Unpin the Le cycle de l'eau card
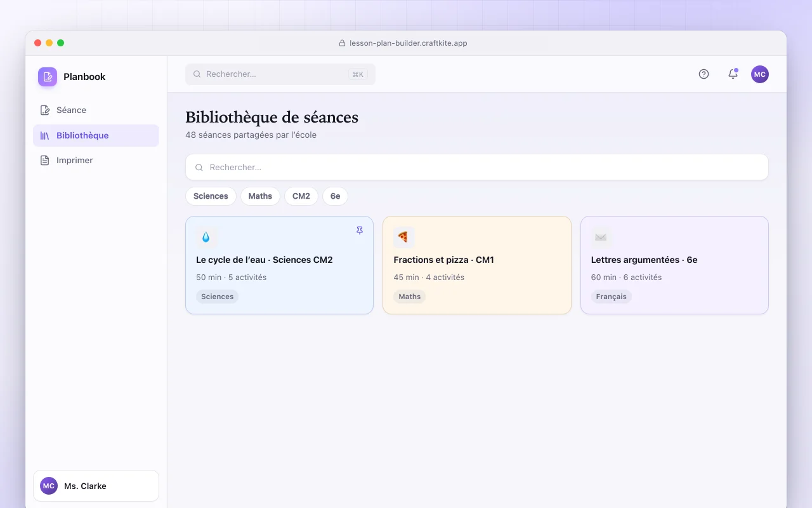This screenshot has width=812, height=508. point(360,231)
